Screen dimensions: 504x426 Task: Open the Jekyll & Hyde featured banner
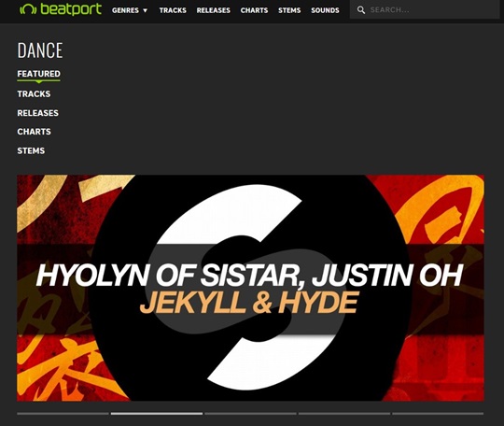[x=250, y=288]
